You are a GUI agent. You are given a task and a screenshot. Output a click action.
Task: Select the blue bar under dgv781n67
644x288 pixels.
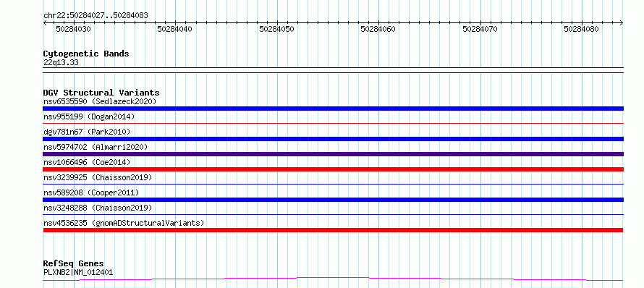point(333,139)
